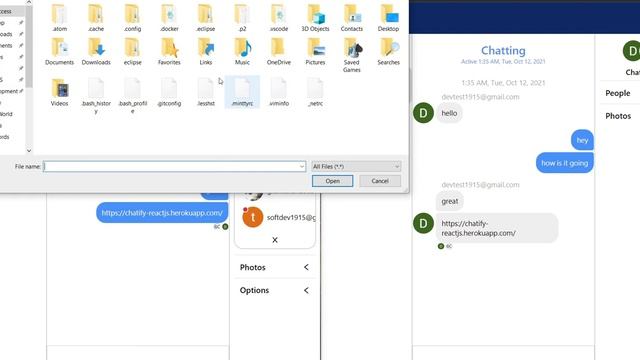Screen dimensions: 640x360
Task: Select the .gitconfig file
Action: click(169, 93)
